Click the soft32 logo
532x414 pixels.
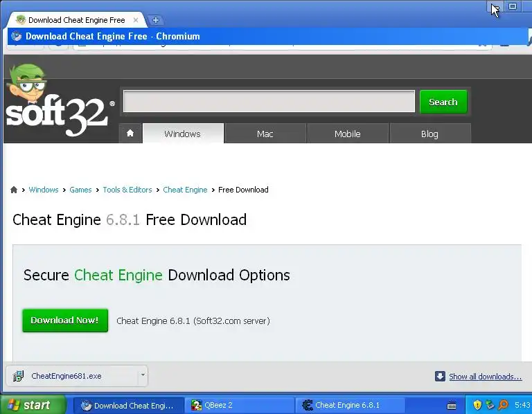pos(60,100)
